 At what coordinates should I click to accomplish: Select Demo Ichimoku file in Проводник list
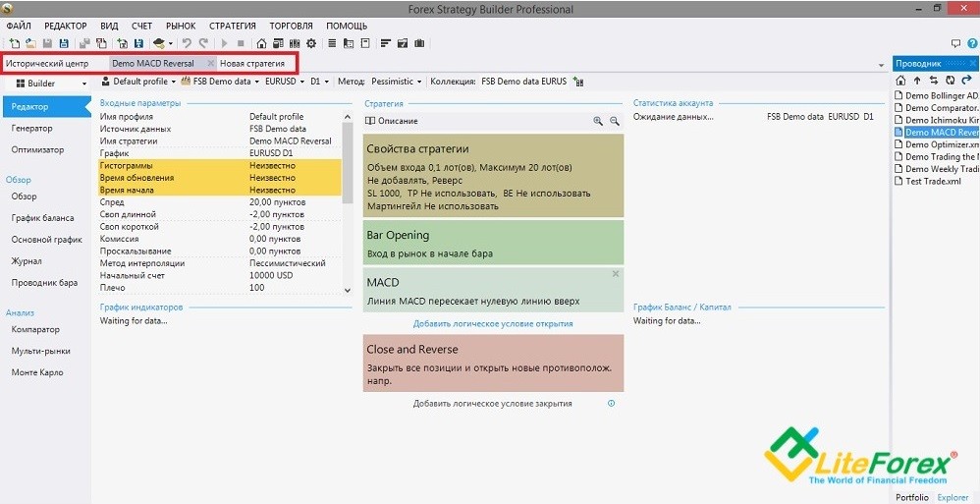coord(941,120)
